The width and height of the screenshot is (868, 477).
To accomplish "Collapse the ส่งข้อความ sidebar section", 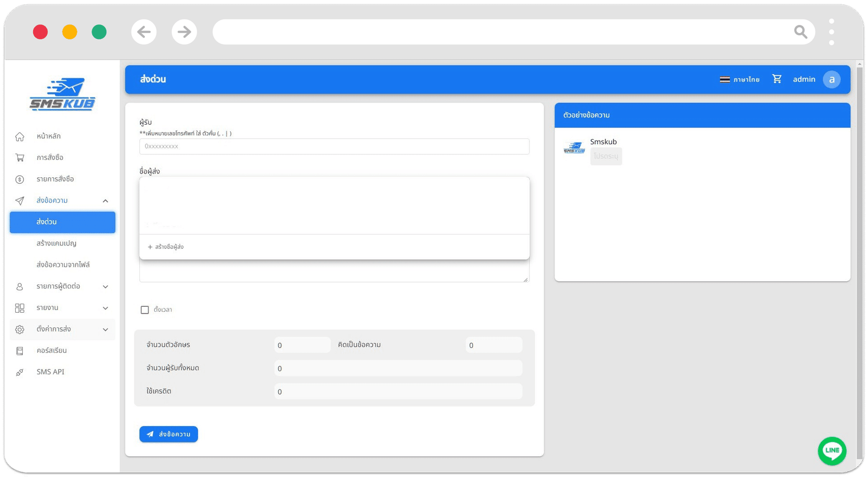I will pyautogui.click(x=105, y=201).
